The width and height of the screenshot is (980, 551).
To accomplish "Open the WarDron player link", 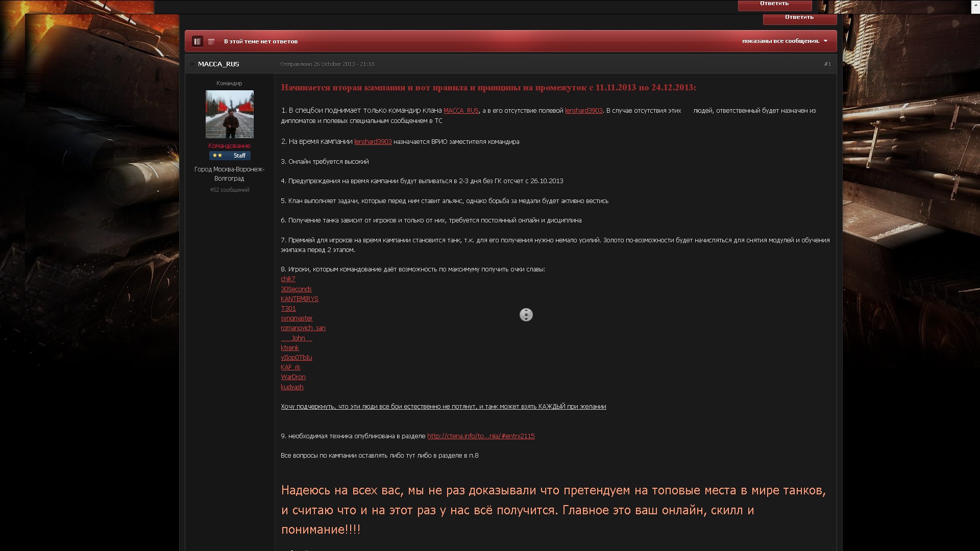I will pyautogui.click(x=293, y=377).
